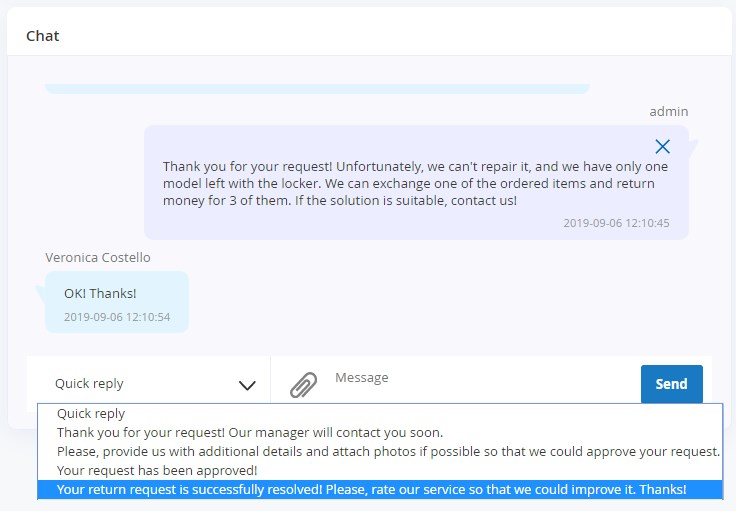736x511 pixels.
Task: Click the 'Veronica Costello' sender name
Action: [x=98, y=258]
